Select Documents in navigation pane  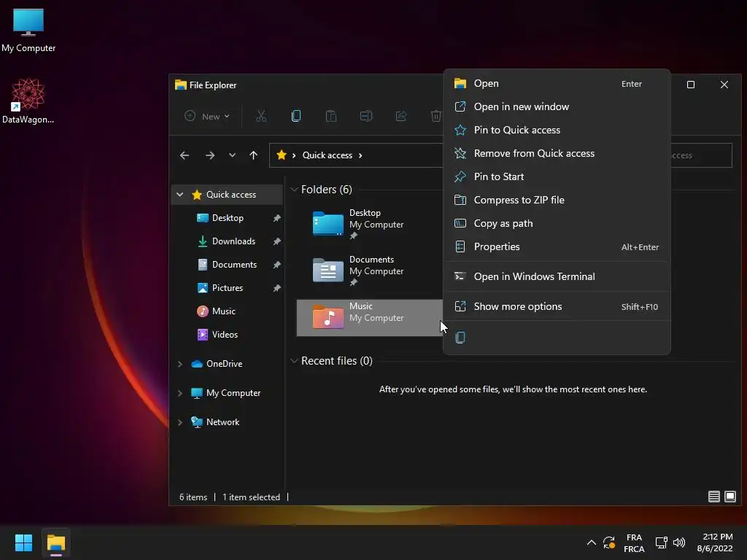point(234,265)
